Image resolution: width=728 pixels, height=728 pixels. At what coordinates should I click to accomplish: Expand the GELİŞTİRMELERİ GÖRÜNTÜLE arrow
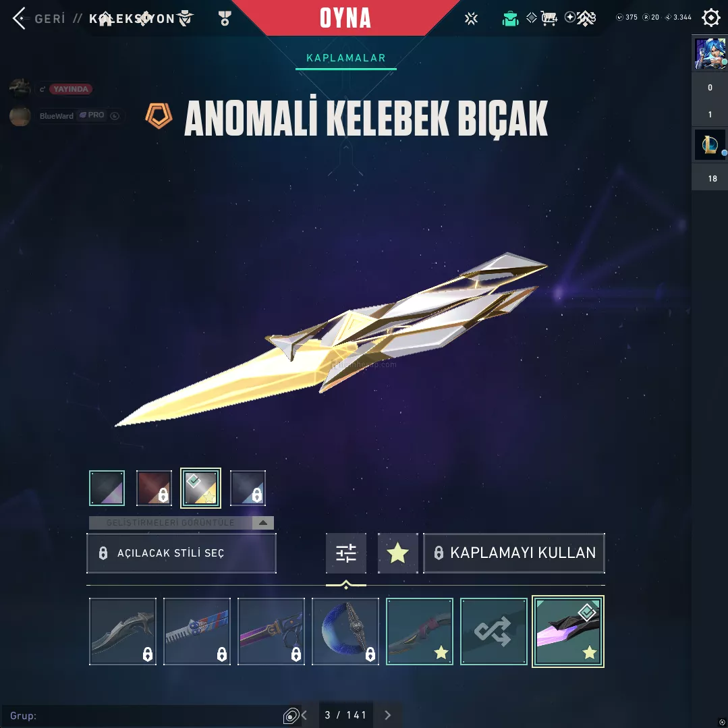tap(262, 523)
